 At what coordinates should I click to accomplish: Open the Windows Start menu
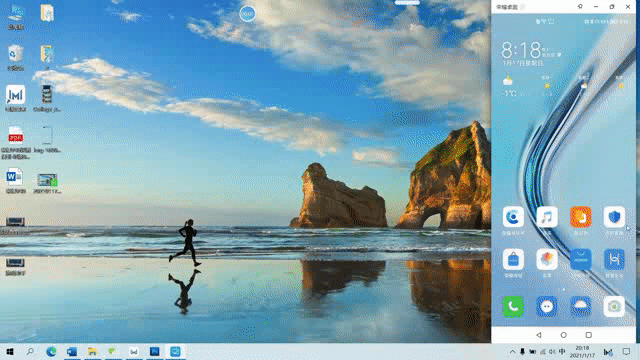click(x=10, y=351)
